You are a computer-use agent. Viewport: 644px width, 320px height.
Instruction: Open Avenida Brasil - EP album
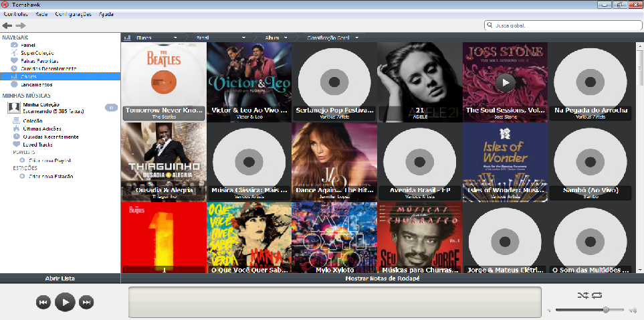(419, 162)
